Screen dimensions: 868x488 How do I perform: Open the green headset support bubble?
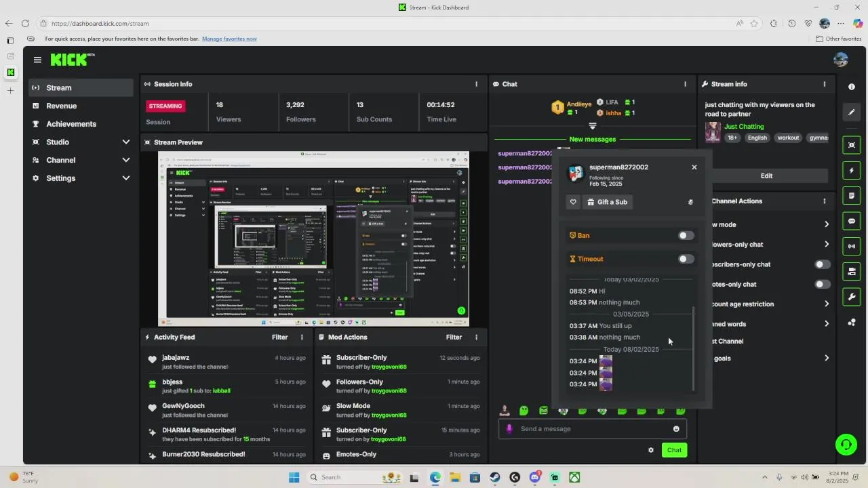(846, 445)
